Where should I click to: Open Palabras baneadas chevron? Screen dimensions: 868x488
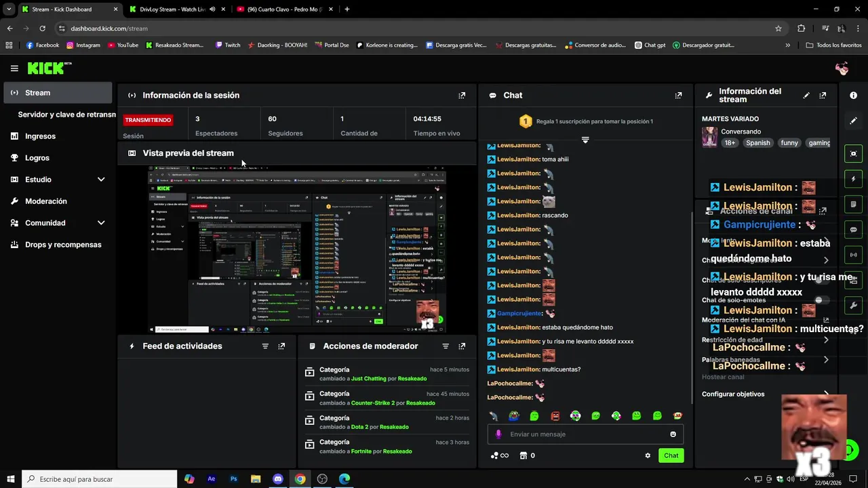click(x=826, y=359)
